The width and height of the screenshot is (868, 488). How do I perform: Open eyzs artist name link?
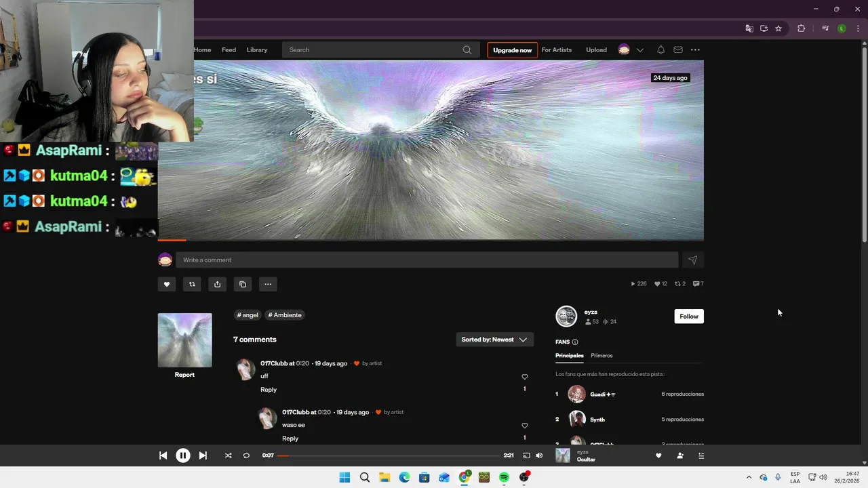coord(591,312)
